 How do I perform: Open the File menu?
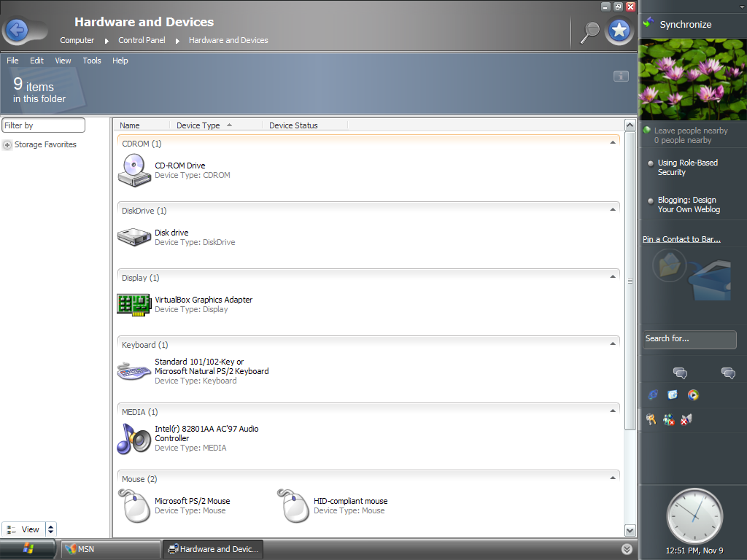click(12, 61)
